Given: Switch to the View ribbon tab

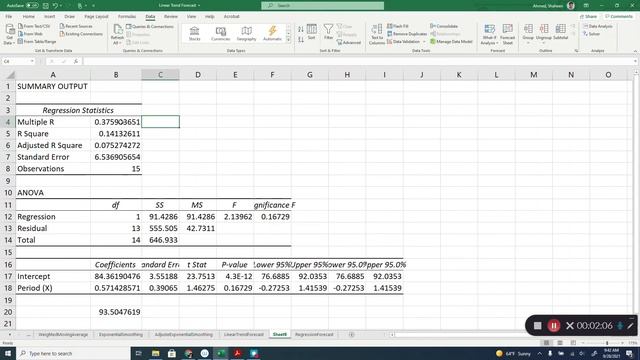Looking at the screenshot, I should tap(191, 17).
